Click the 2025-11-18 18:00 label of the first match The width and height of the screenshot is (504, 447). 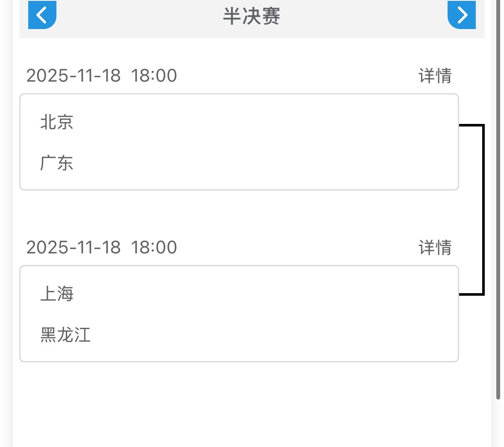point(102,76)
